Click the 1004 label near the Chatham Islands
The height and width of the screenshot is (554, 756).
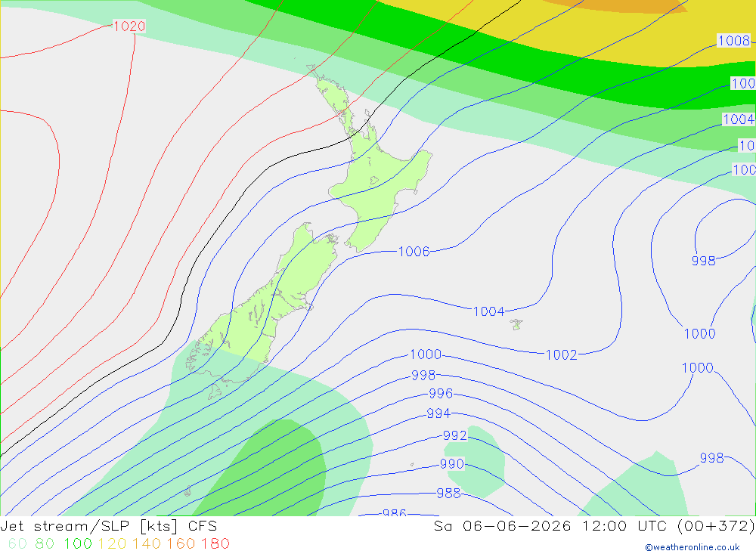coord(489,311)
